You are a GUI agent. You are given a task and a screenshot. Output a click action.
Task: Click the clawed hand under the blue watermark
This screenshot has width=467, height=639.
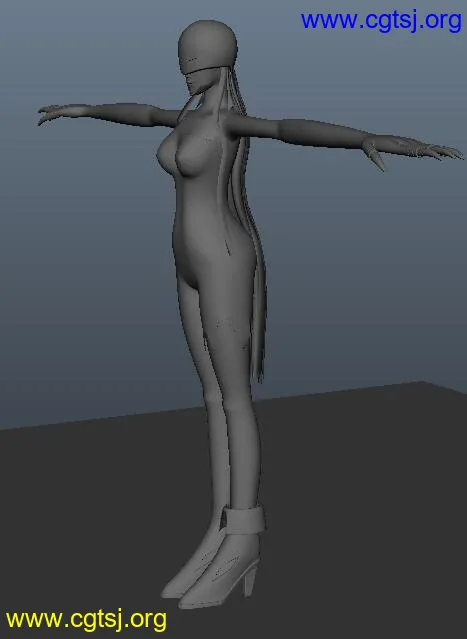tap(412, 151)
